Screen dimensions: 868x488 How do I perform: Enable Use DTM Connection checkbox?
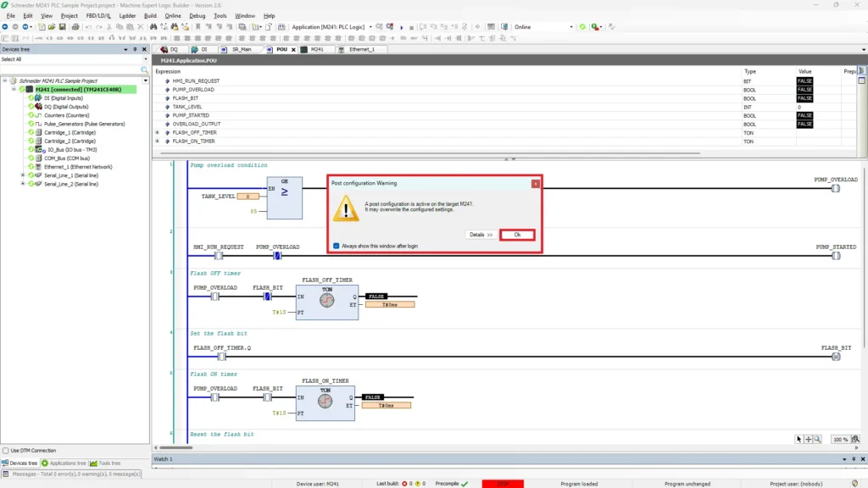[6, 451]
